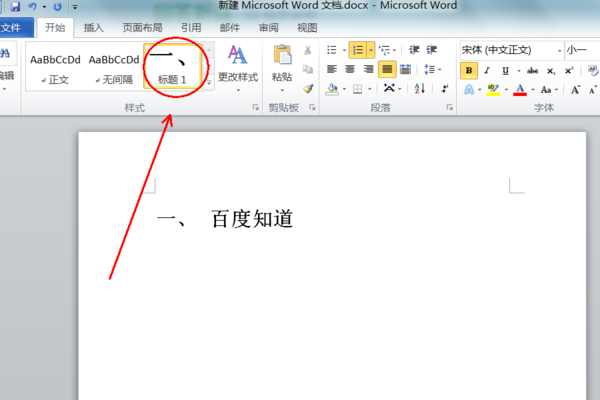Viewport: 600px width, 400px height.
Task: Open numbering library dropdown arrow
Action: 371,50
